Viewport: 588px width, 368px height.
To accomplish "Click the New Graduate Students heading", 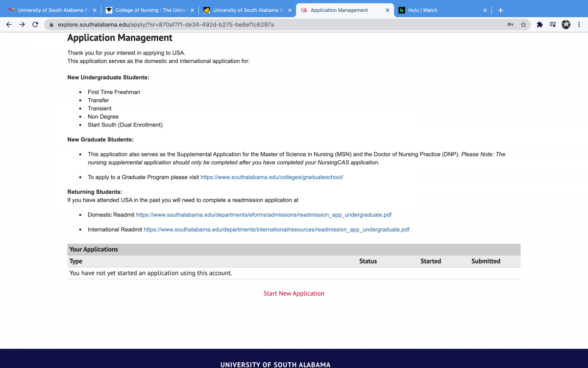I will 100,140.
